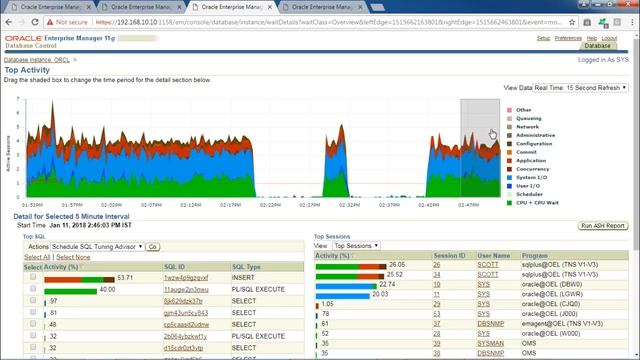Click the shaded time selection box in chart
640x360 pixels.
pyautogui.click(x=480, y=148)
